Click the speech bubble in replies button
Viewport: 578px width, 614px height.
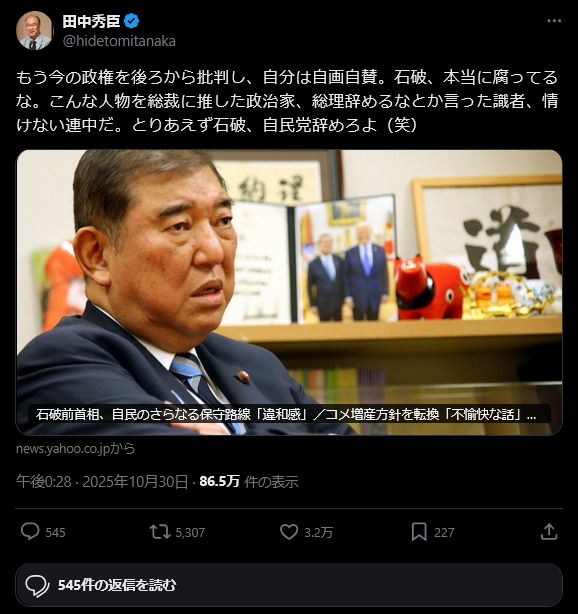tap(37, 586)
